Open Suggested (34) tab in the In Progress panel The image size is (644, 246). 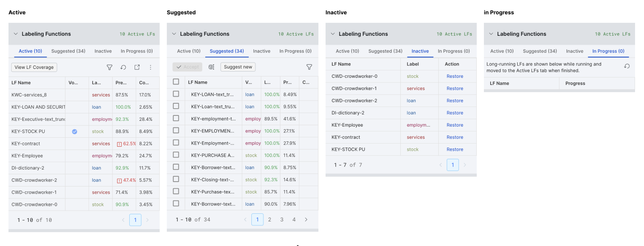[540, 51]
